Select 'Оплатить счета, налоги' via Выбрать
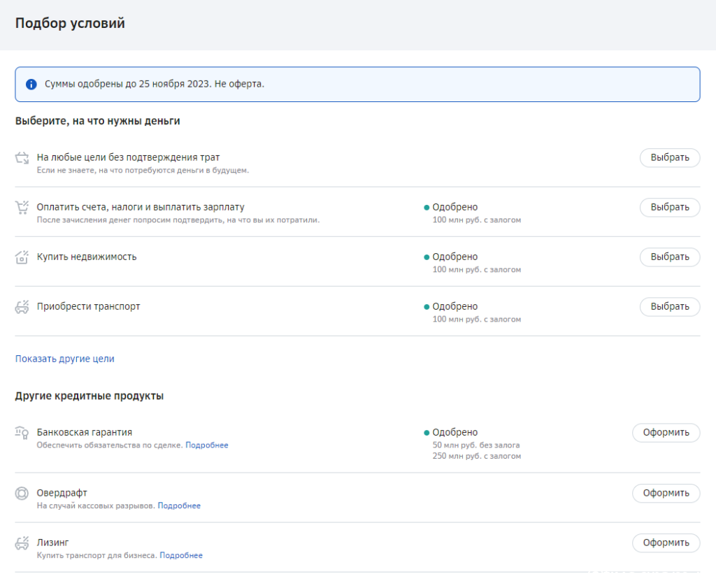716x588 pixels. [x=669, y=207]
